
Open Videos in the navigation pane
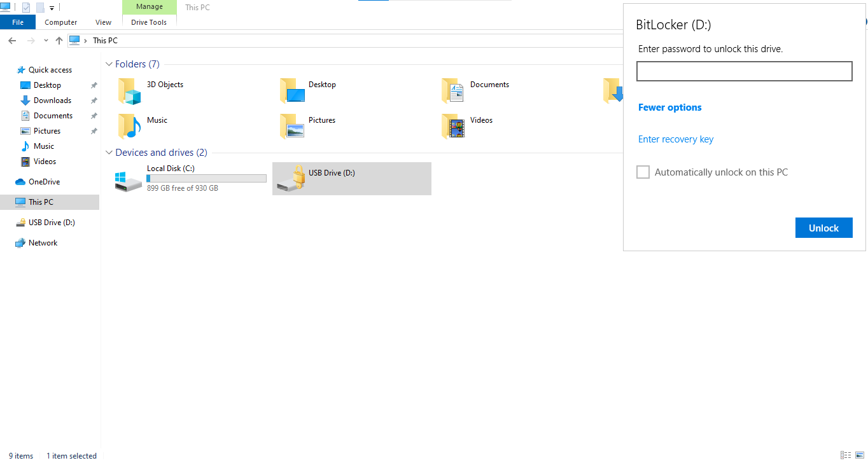tap(45, 162)
